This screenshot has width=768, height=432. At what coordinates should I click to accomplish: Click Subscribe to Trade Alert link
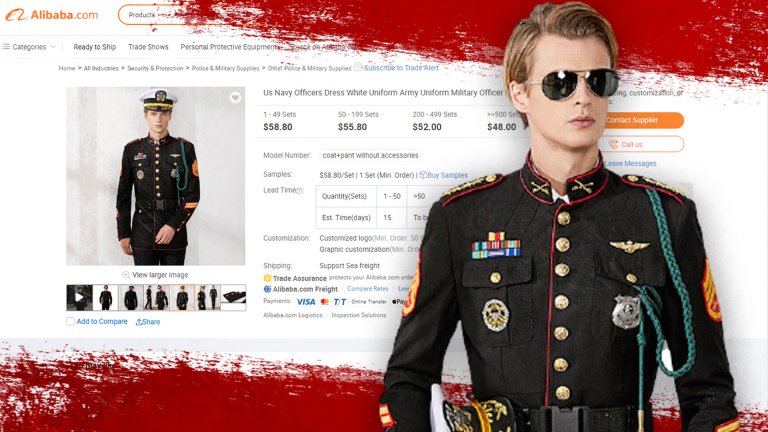coord(401,68)
